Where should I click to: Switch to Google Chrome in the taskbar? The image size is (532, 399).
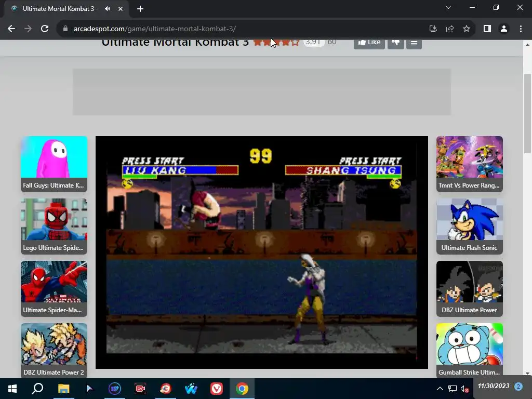(x=242, y=389)
